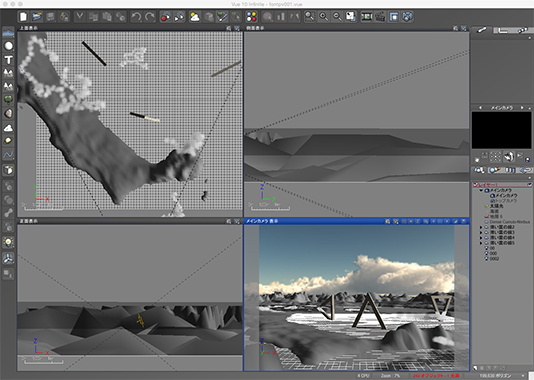This screenshot has width=534, height=380.
Task: Open the third tab of the properties panel
Action: (x=522, y=30)
